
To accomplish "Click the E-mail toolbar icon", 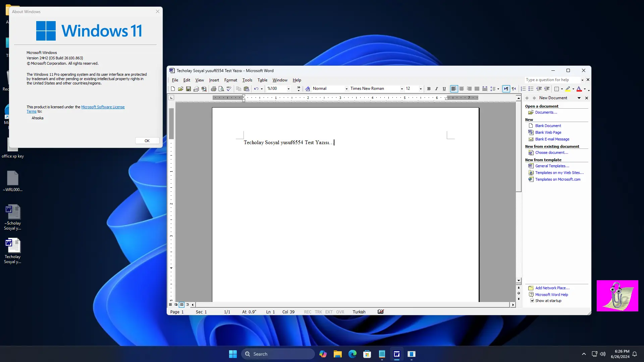I will [x=196, y=89].
